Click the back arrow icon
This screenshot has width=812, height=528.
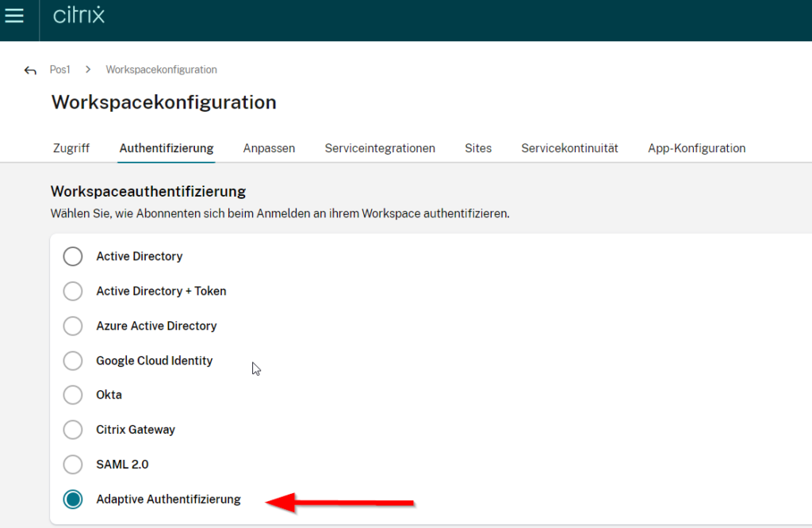(30, 71)
